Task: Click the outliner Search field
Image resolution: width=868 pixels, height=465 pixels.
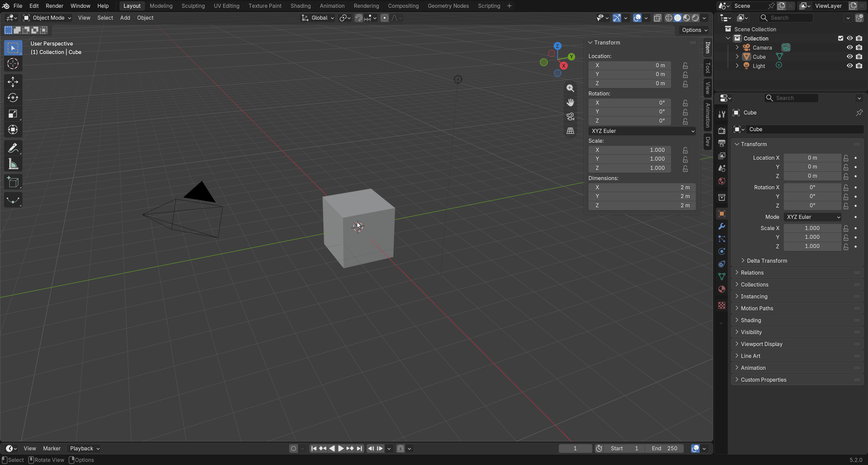Action: 786,18
